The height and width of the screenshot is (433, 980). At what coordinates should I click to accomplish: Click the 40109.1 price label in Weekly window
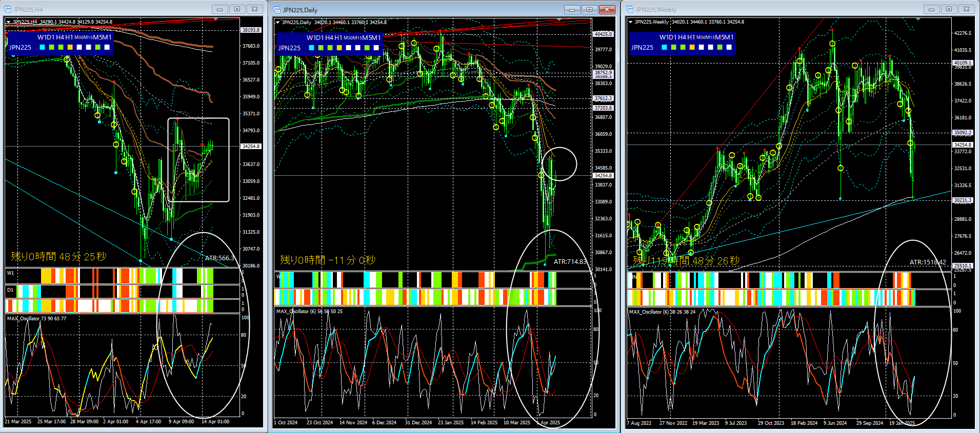(x=963, y=63)
